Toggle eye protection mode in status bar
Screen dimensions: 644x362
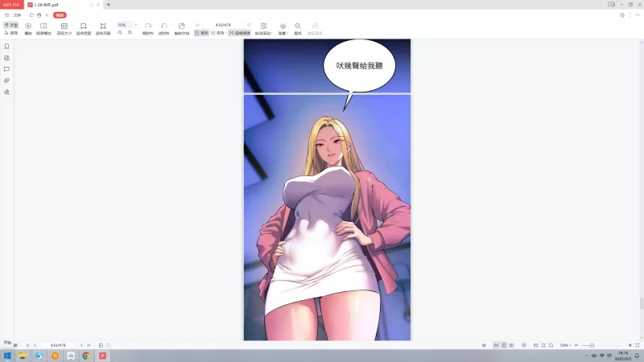coord(484,345)
